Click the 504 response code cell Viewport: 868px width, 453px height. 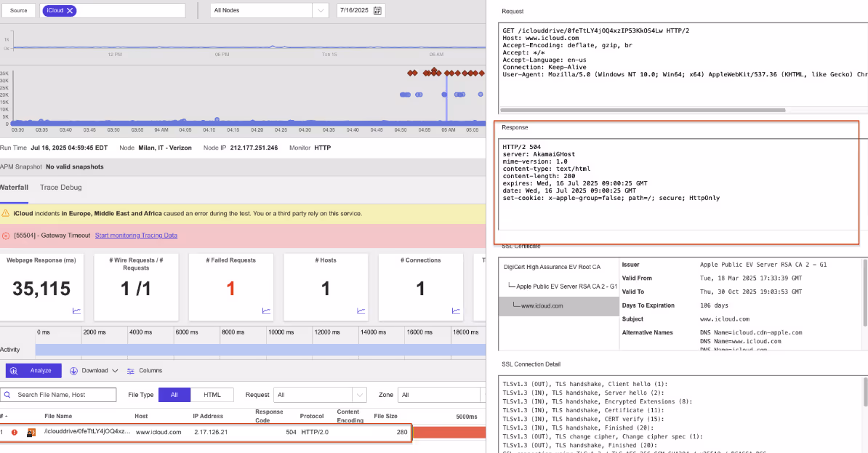(x=292, y=433)
